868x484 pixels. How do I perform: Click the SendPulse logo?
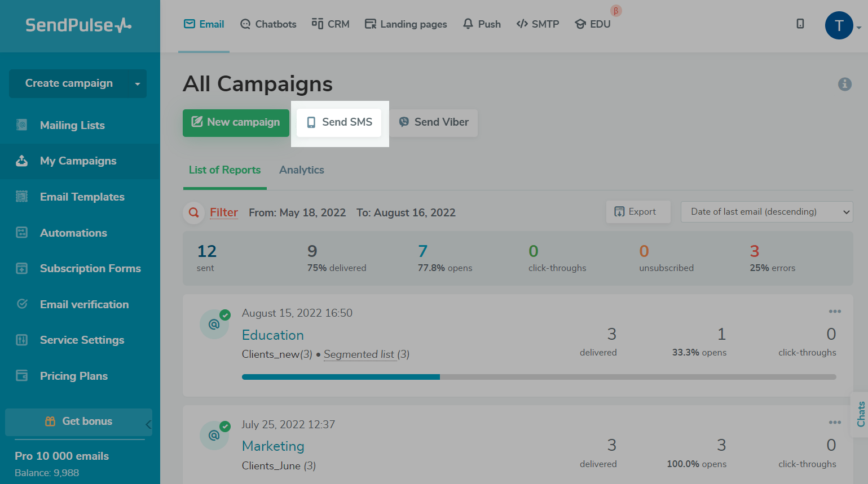[x=78, y=25]
